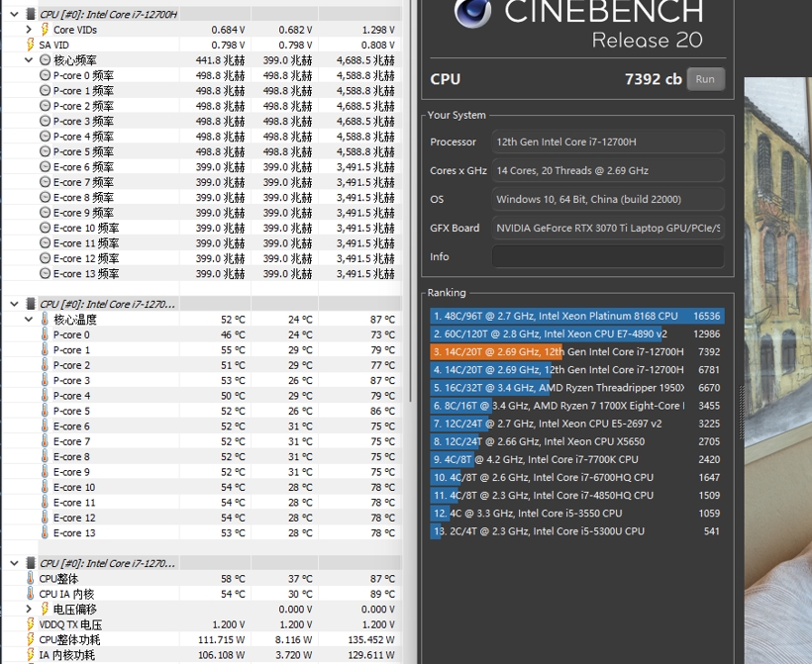Click the P-core 2 temperature thermometer icon

[x=45, y=365]
